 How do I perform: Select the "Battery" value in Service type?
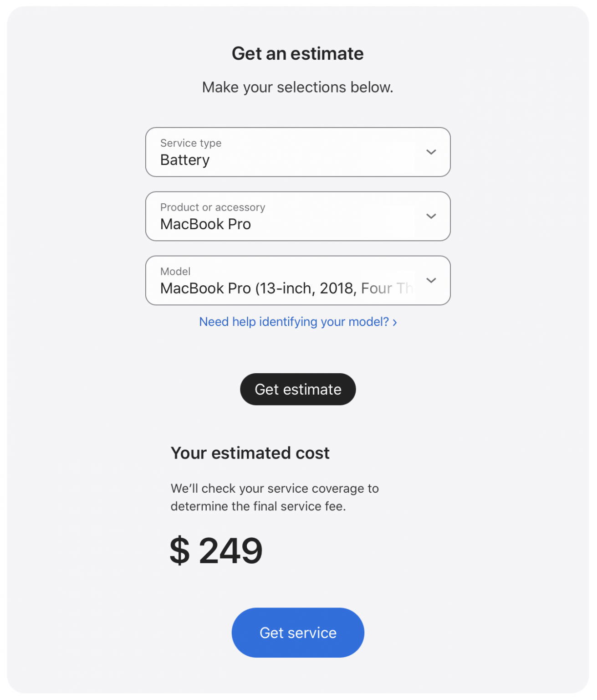[185, 160]
